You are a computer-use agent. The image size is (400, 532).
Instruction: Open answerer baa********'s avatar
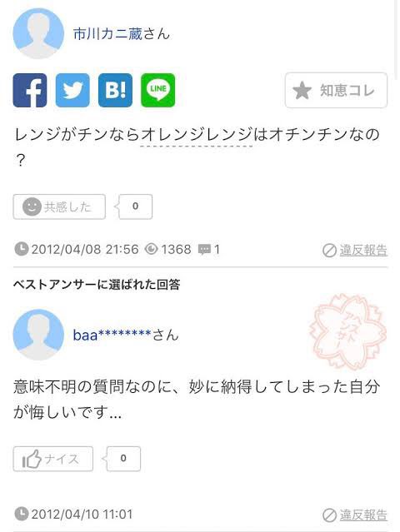click(38, 335)
